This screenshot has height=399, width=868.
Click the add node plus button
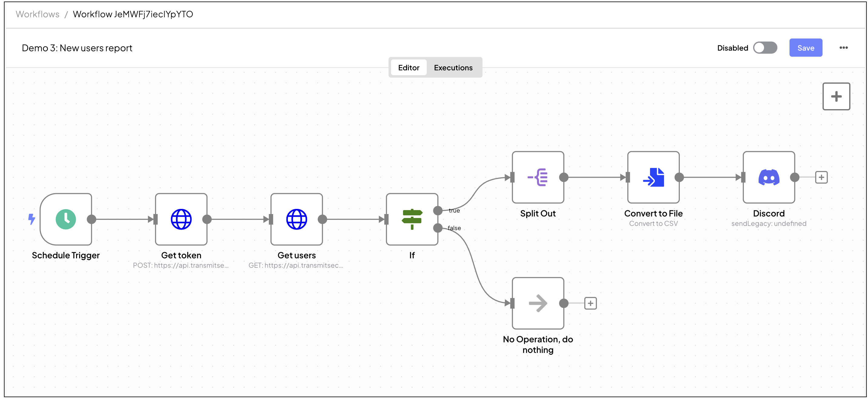click(836, 97)
